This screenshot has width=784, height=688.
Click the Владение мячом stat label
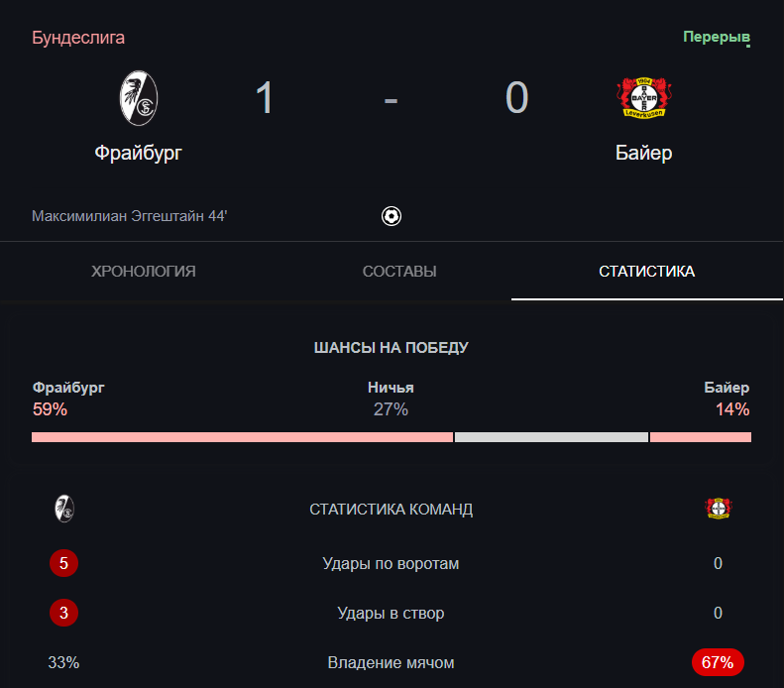[391, 662]
